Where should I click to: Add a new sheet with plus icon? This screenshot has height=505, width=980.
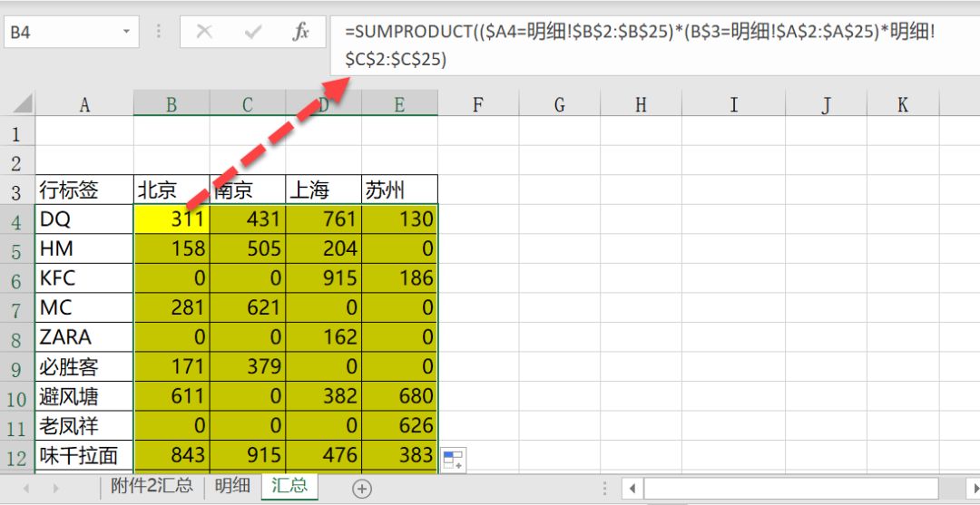[x=362, y=488]
